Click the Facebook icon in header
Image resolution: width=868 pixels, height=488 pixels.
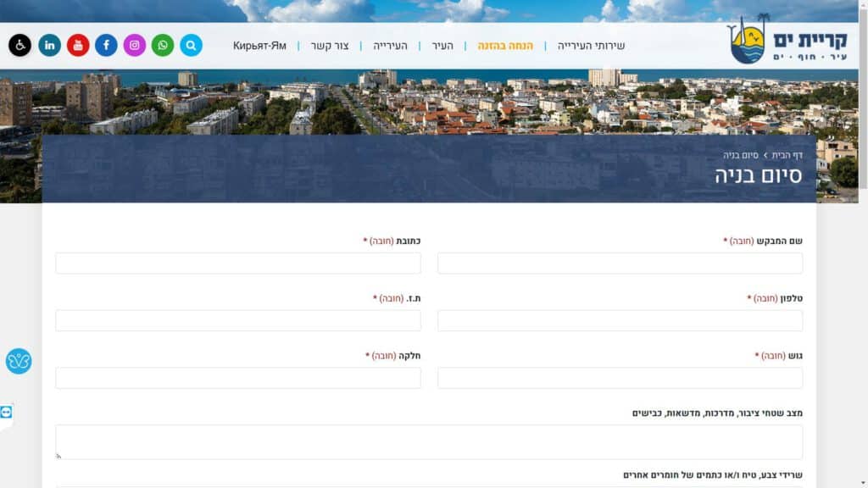coord(106,45)
